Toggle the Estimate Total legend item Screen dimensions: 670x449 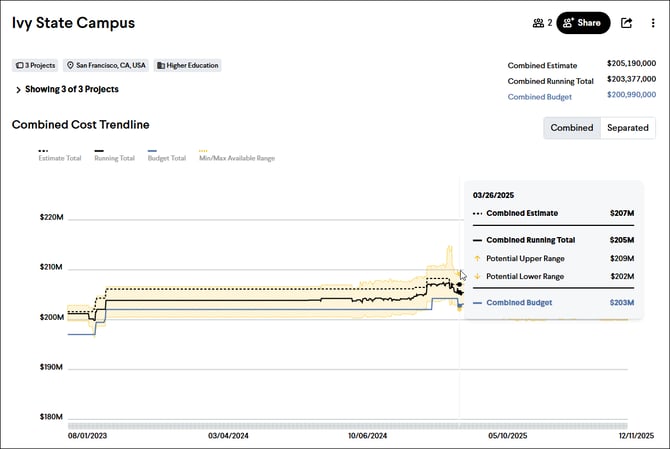(x=59, y=155)
